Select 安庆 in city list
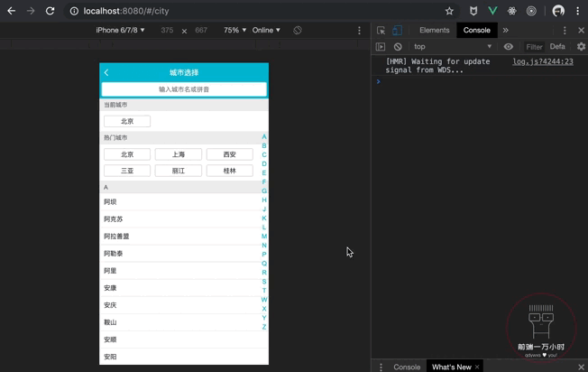Screen dimensions: 588x372 click(x=184, y=305)
